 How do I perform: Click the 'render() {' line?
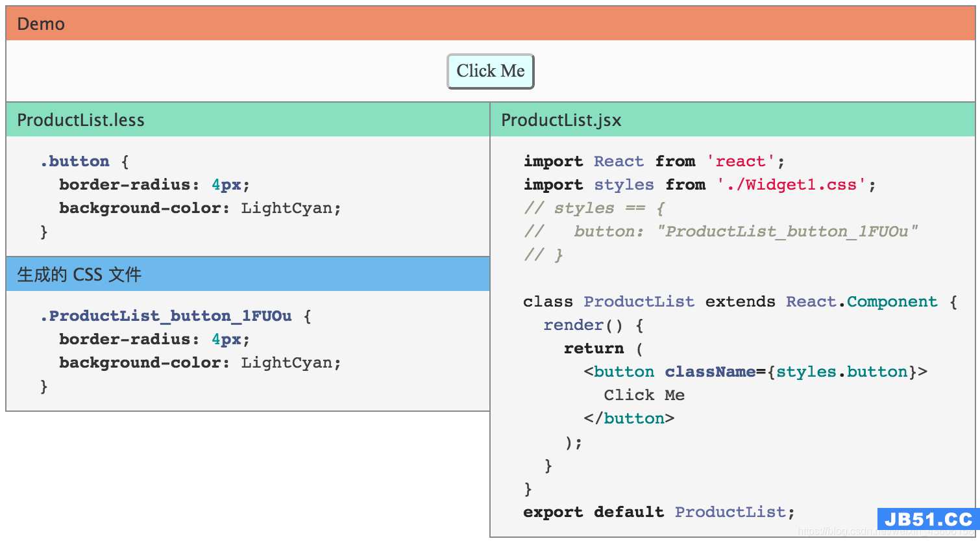(x=593, y=325)
